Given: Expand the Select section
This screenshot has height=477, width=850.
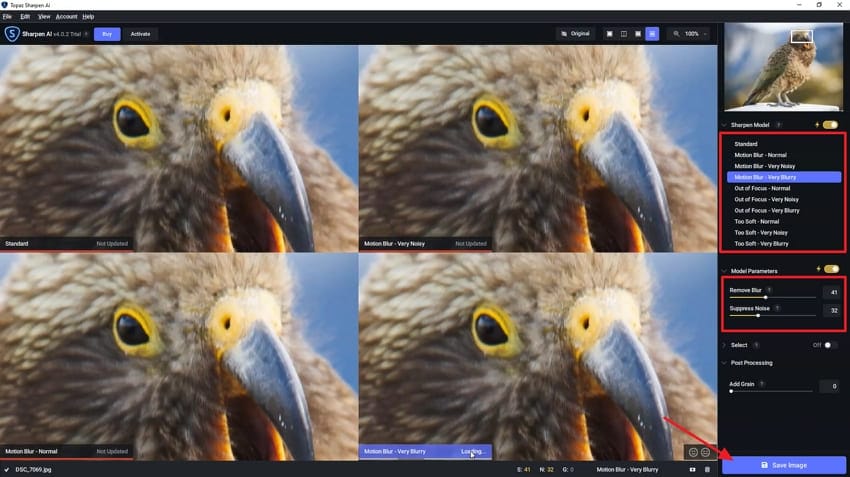Looking at the screenshot, I should point(724,345).
